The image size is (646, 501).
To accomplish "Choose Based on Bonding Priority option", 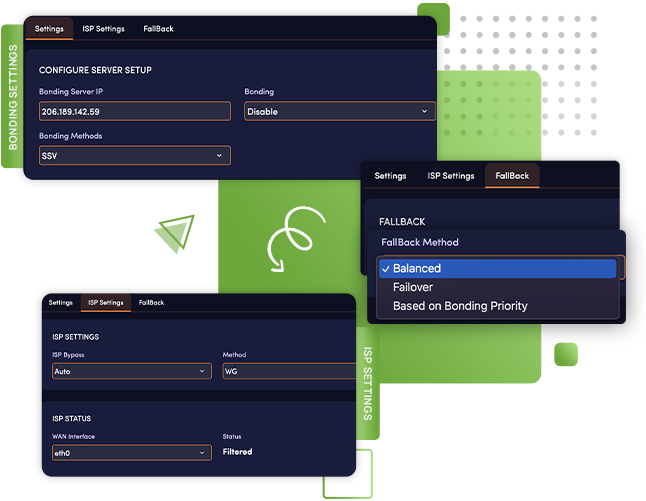I will pyautogui.click(x=460, y=306).
